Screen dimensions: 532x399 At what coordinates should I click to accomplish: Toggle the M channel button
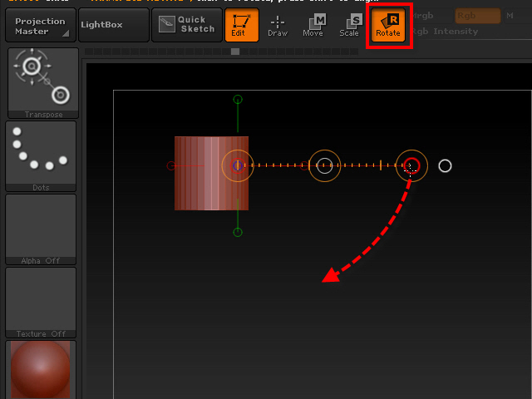pyautogui.click(x=510, y=16)
